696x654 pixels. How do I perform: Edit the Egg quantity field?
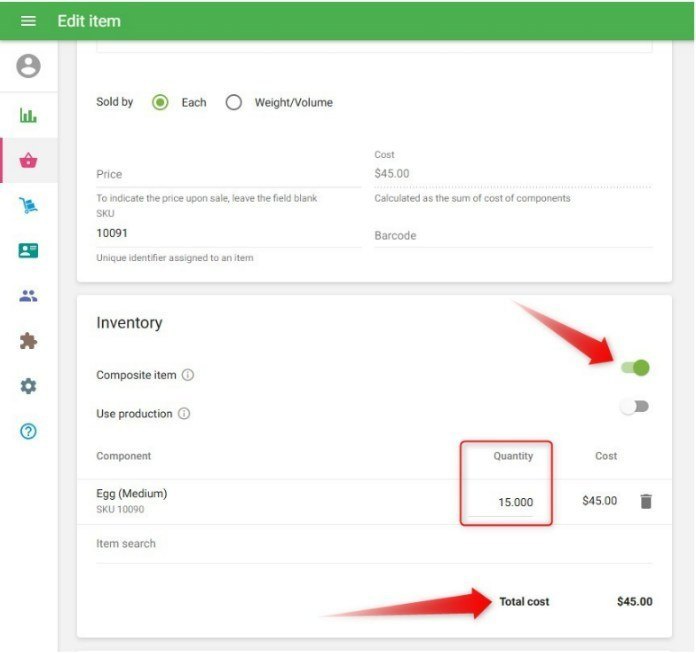(x=507, y=502)
